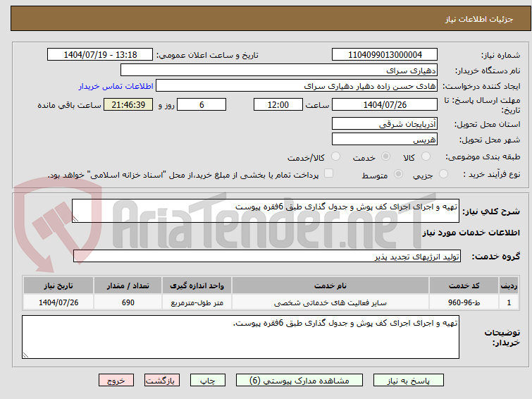Click the ساعت باقی مانده label

coord(69,105)
